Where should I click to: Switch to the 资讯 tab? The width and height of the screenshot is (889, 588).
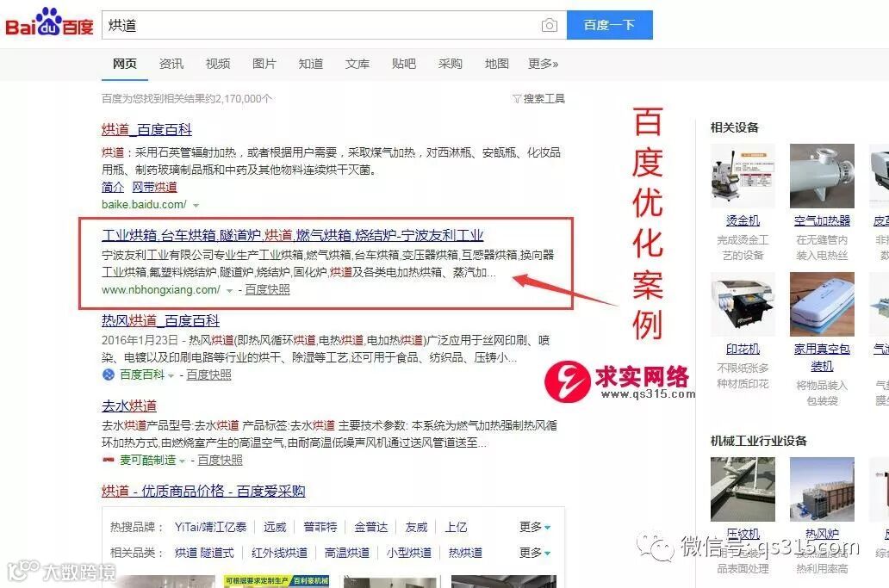[171, 64]
